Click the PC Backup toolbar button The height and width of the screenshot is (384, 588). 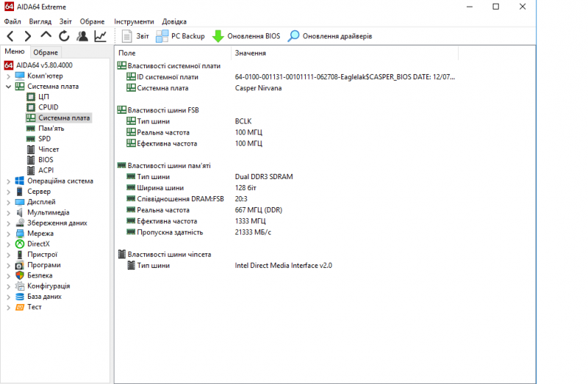tap(180, 36)
